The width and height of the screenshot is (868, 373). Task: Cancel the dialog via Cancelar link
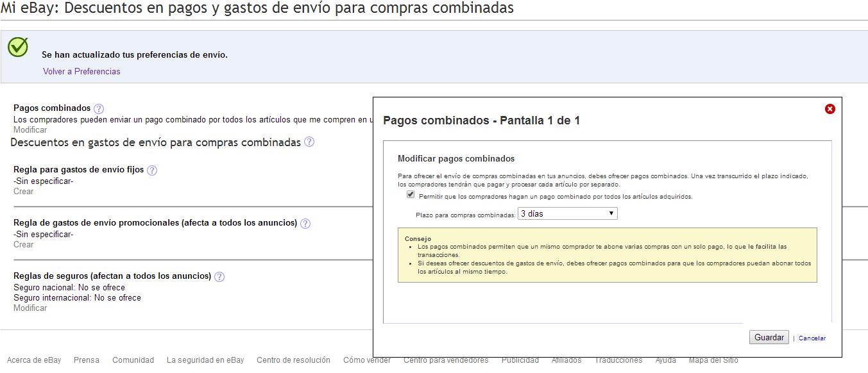(x=812, y=338)
